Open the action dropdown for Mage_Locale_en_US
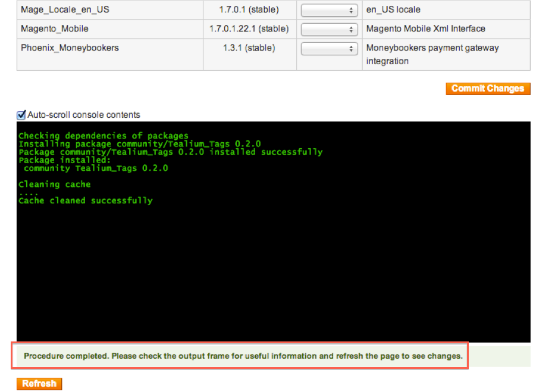This screenshot has height=392, width=536. (x=329, y=10)
